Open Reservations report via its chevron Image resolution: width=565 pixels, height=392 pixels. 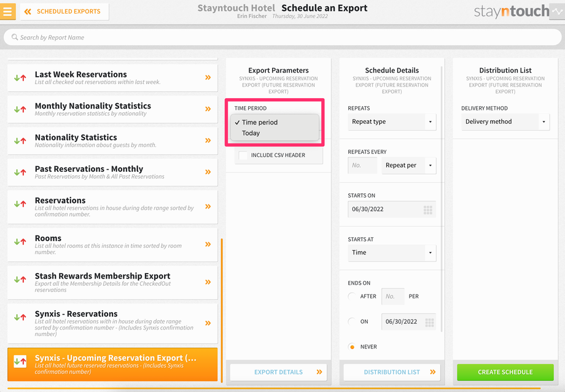click(x=208, y=206)
